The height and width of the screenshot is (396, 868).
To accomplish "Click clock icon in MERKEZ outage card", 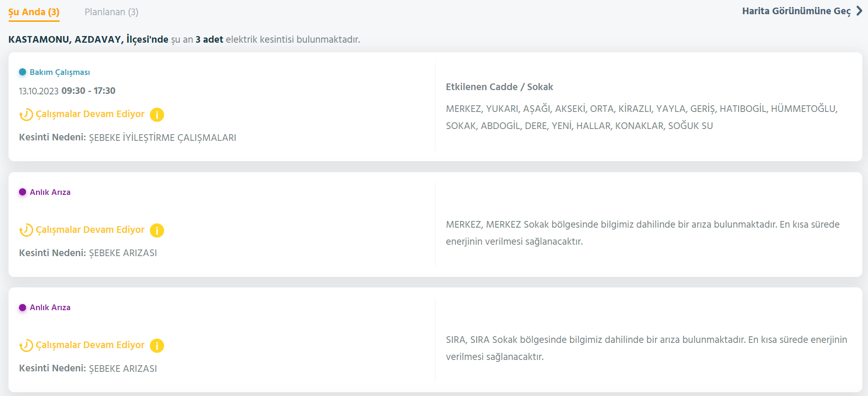I will [26, 230].
